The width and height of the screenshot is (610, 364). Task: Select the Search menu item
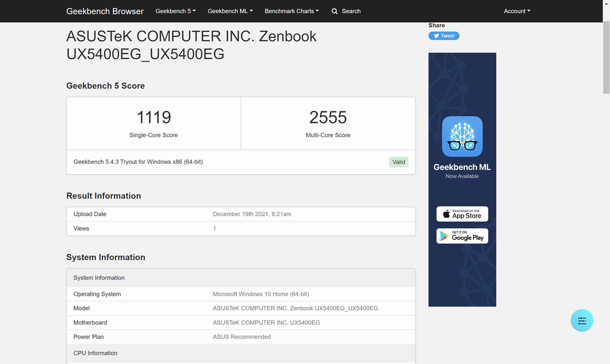click(x=346, y=11)
